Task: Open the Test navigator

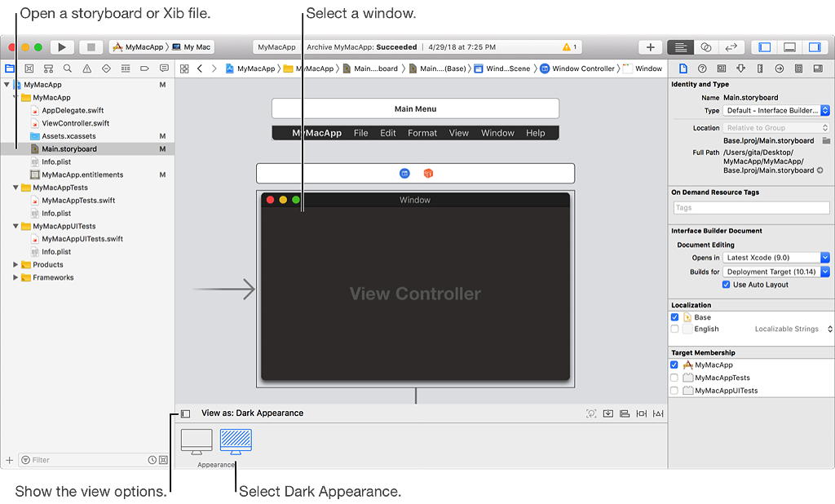Action: [106, 69]
